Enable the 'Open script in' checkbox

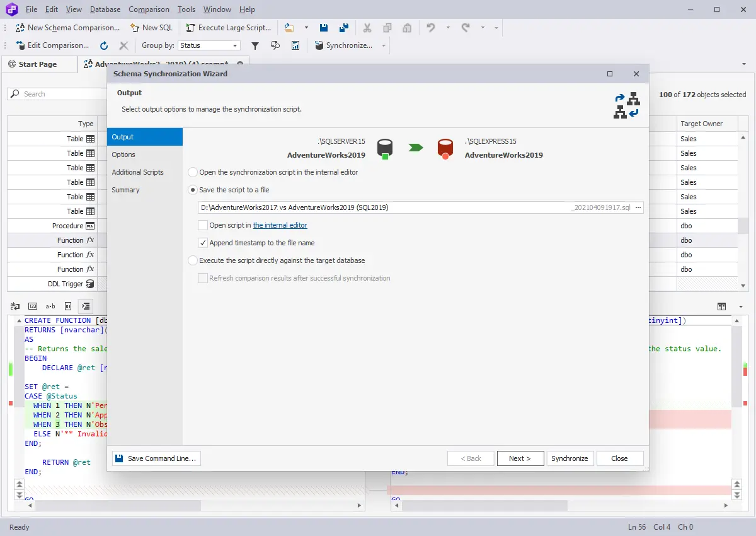tap(203, 225)
